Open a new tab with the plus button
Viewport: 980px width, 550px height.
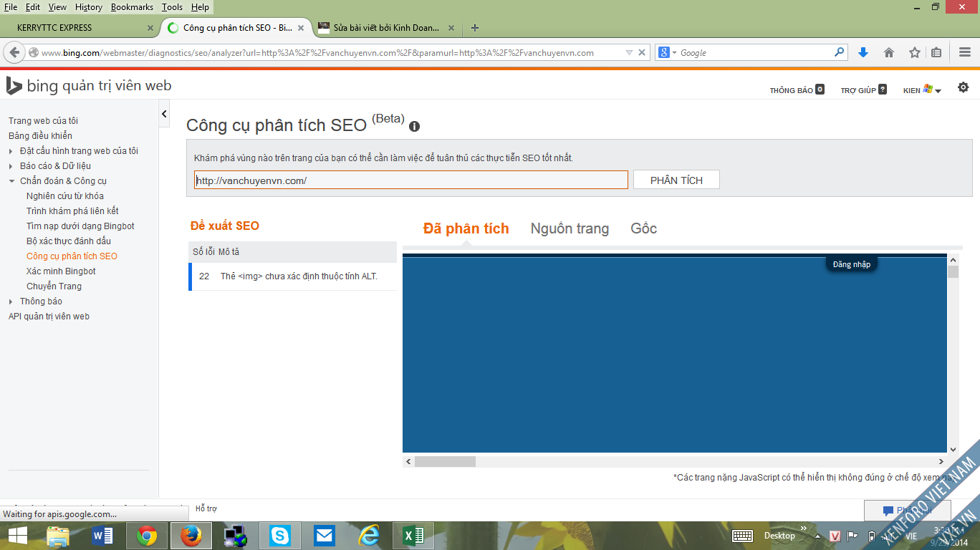point(475,28)
